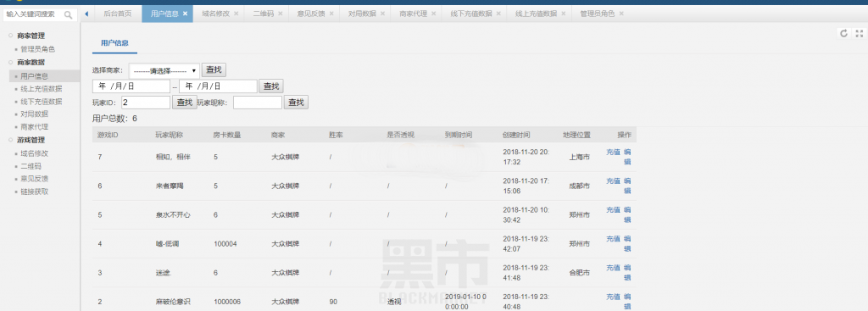This screenshot has height=311, width=868.
Task: Click the start date input field
Action: click(x=131, y=86)
